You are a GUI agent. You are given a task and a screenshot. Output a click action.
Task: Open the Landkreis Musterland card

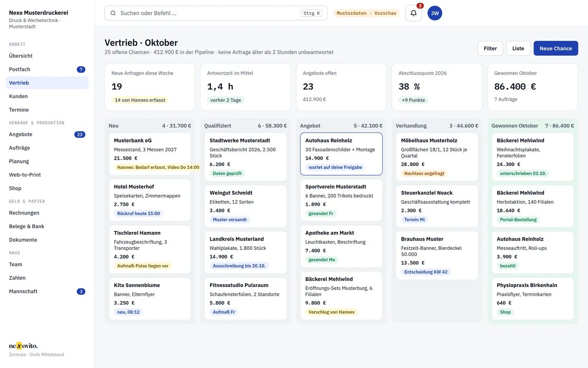click(245, 253)
